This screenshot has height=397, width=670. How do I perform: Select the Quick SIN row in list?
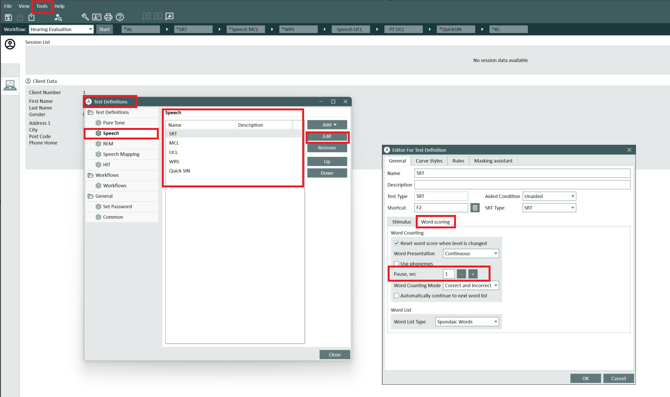(x=234, y=171)
